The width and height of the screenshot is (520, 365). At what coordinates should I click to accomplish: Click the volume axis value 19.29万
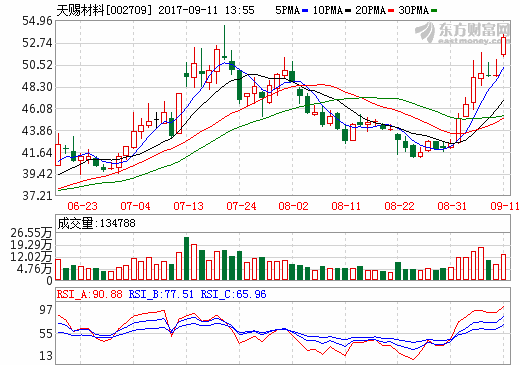click(31, 245)
